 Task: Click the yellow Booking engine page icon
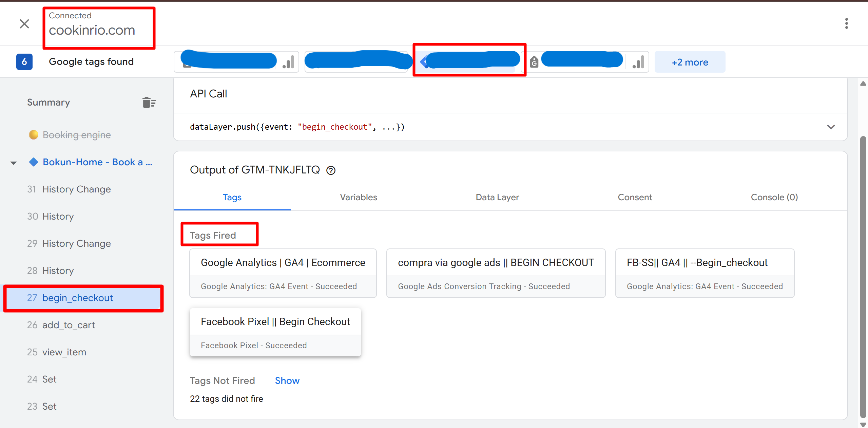click(x=34, y=135)
